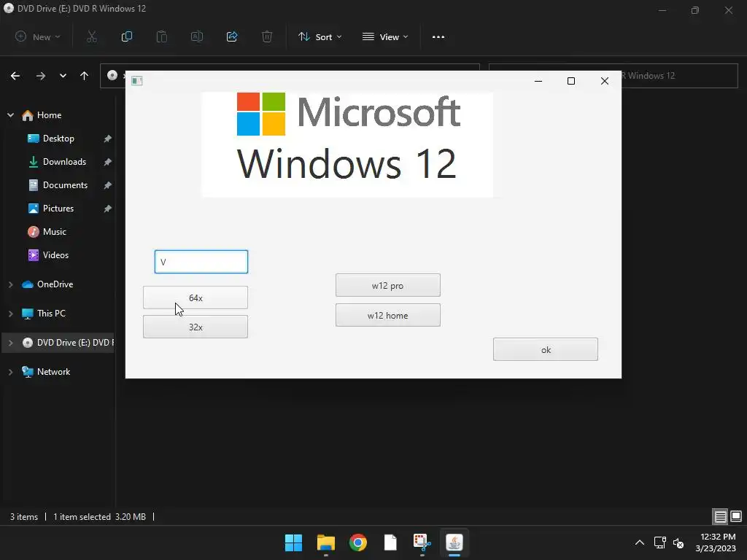Unpin Pictures using its pin icon
The height and width of the screenshot is (560, 747).
coord(108,209)
